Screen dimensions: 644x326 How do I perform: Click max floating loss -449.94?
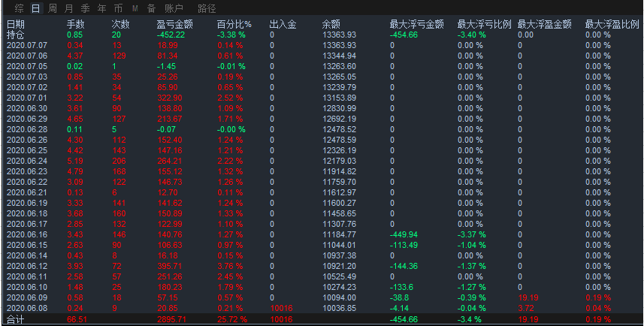(x=404, y=234)
